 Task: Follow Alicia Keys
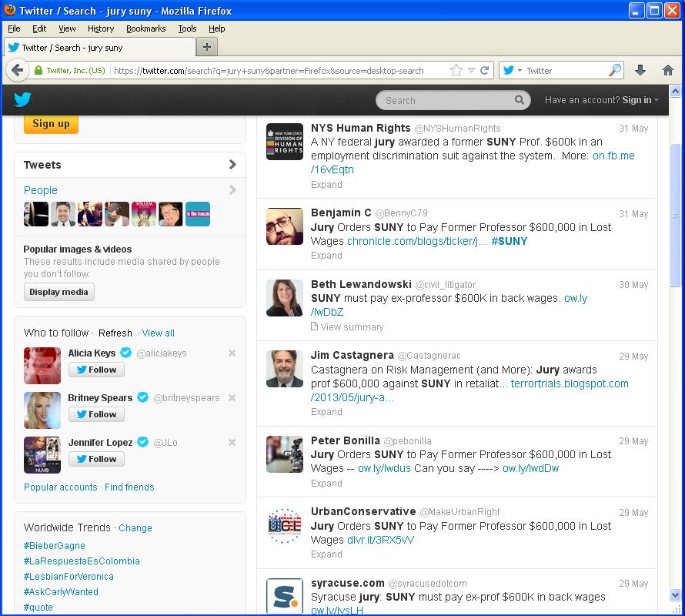pyautogui.click(x=96, y=370)
